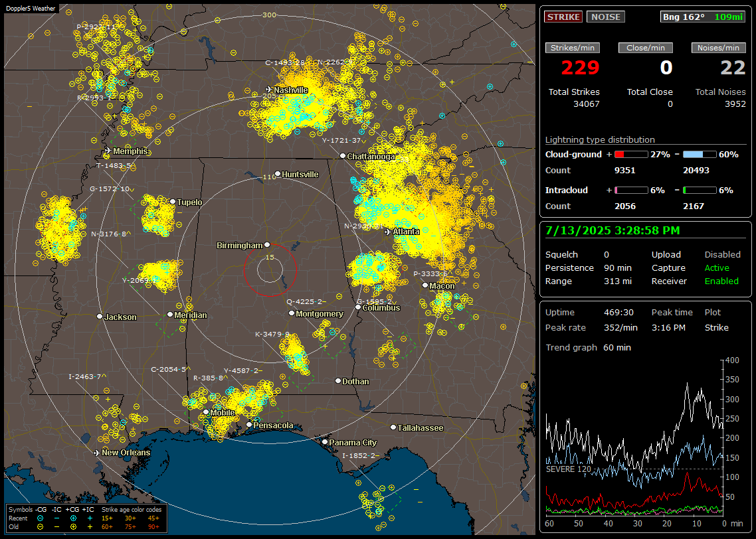Click the Nashville airport plane icon
Image resolution: width=756 pixels, height=539 pixels.
pos(269,90)
